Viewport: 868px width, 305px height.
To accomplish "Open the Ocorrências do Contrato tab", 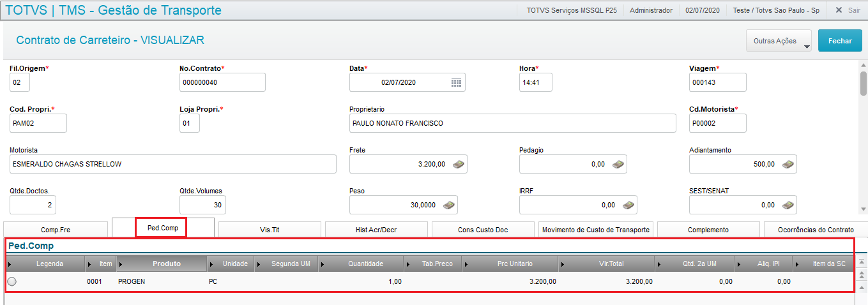I will pos(815,230).
